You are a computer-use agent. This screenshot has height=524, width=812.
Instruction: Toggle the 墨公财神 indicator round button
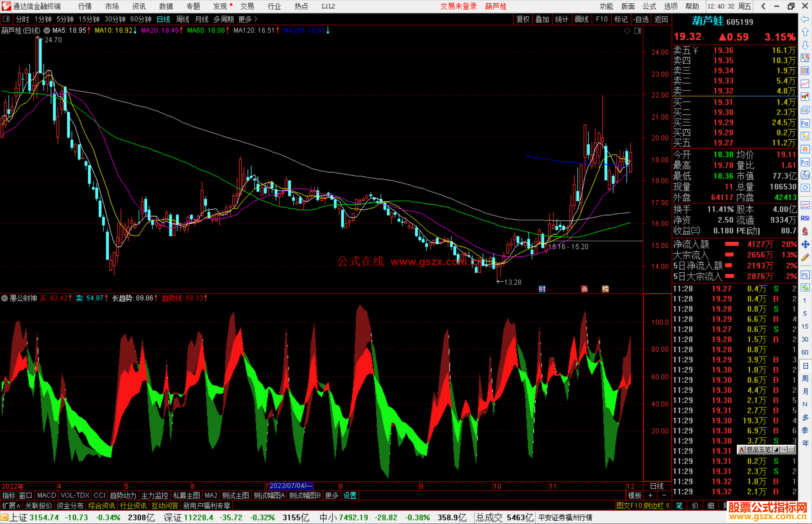coord(5,298)
